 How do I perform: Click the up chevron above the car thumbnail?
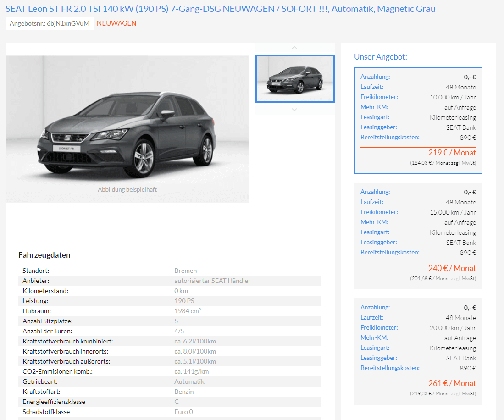(294, 48)
